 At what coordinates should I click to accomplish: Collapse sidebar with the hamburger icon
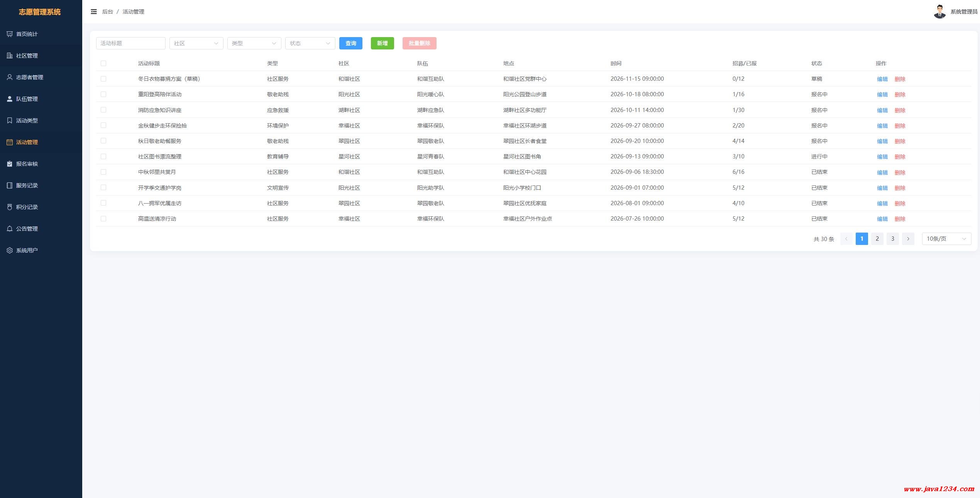coord(94,12)
